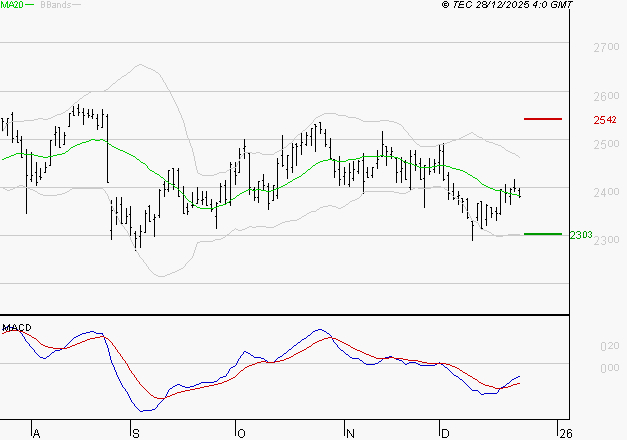627x440 pixels.
Task: Click the BBands legend label
Action: click(56, 4)
